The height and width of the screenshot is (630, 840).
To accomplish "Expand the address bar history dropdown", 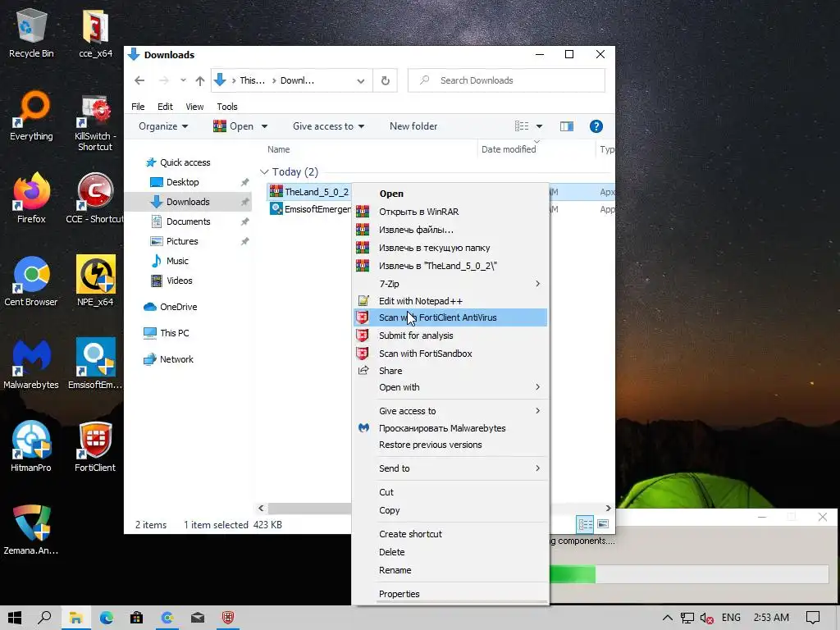I will 361,81.
